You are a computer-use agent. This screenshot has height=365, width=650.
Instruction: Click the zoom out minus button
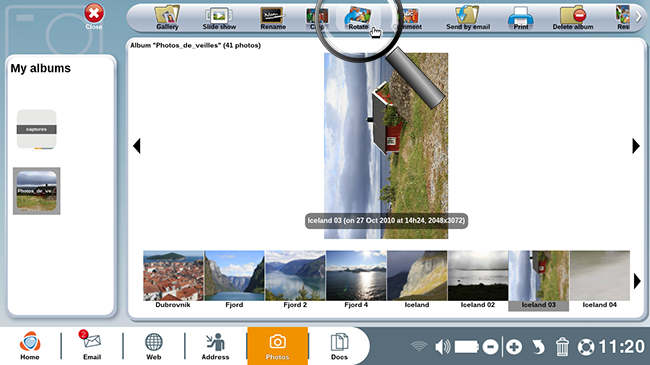click(490, 347)
